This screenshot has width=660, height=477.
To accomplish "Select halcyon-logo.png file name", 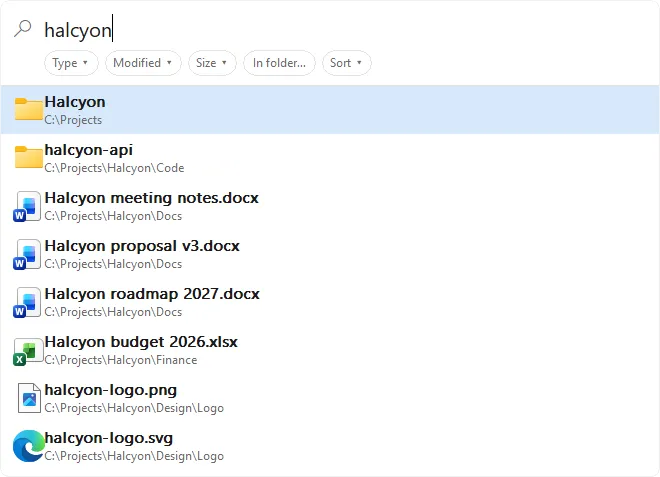I will [x=111, y=390].
